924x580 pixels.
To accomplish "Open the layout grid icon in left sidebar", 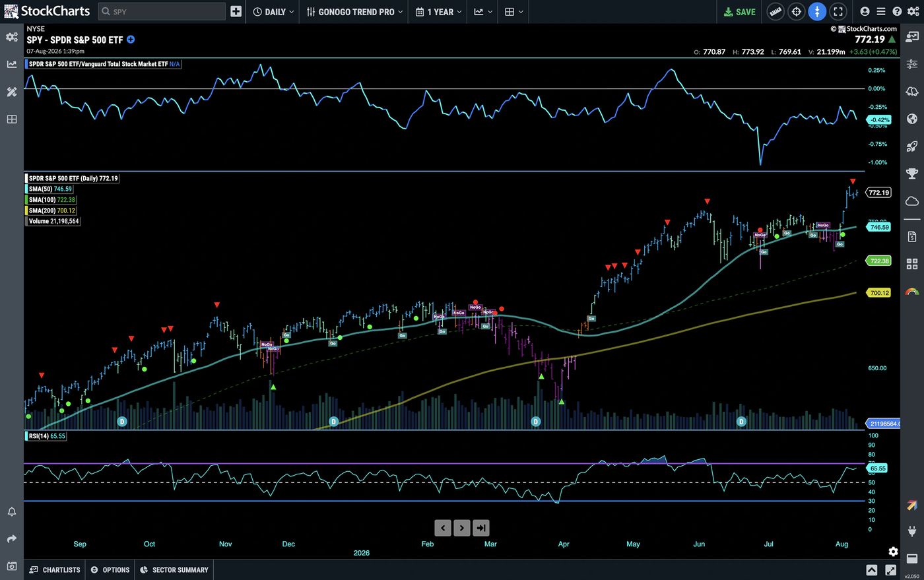I will (12, 119).
